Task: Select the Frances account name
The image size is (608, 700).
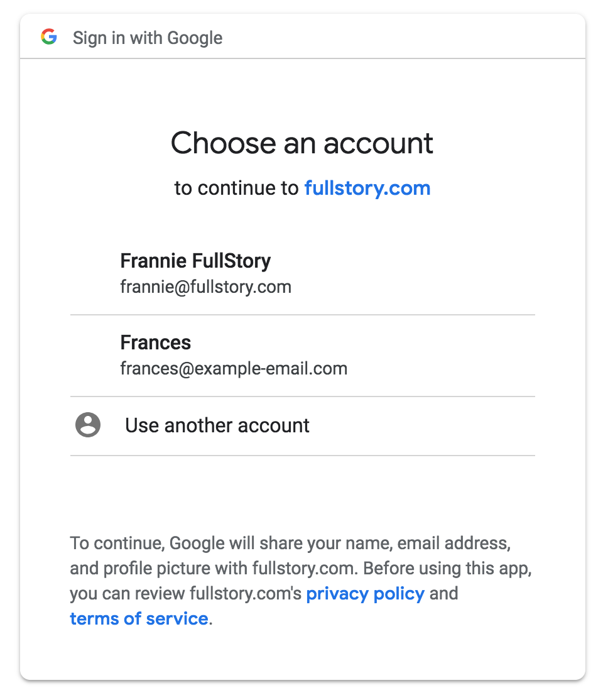Action: [x=155, y=342]
